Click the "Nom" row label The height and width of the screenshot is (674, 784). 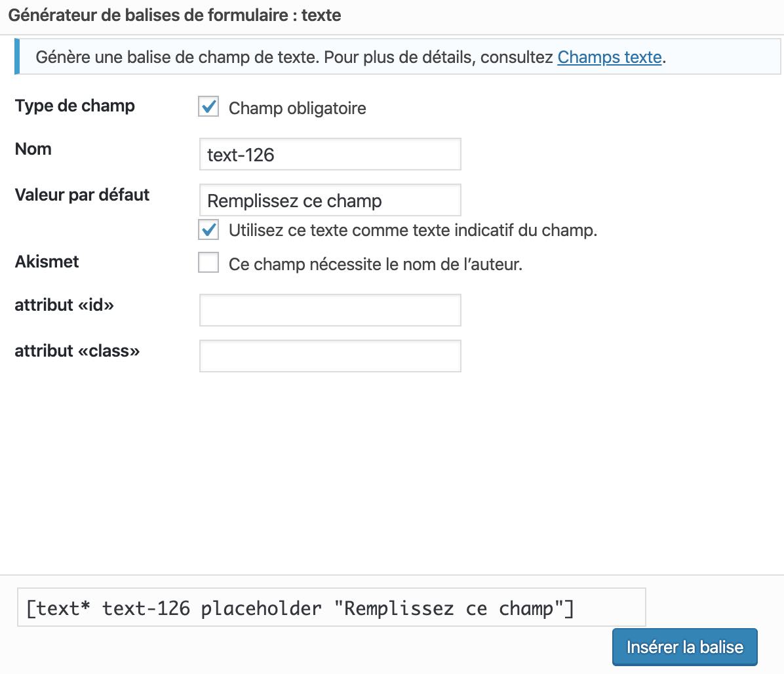pos(33,149)
